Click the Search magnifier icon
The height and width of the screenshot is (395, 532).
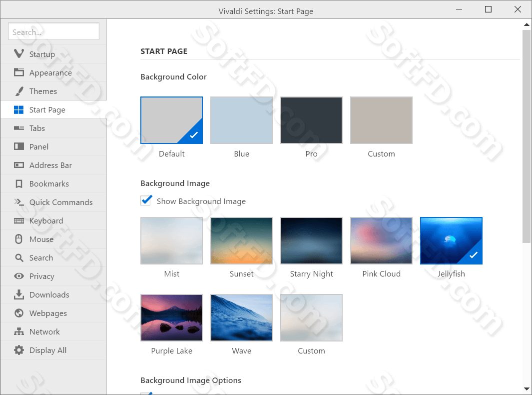pyautogui.click(x=19, y=258)
